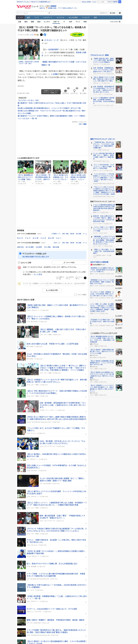The width and height of the screenshot is (138, 644).
Task: Open プロ野球トップ link
Action: (56, 234)
